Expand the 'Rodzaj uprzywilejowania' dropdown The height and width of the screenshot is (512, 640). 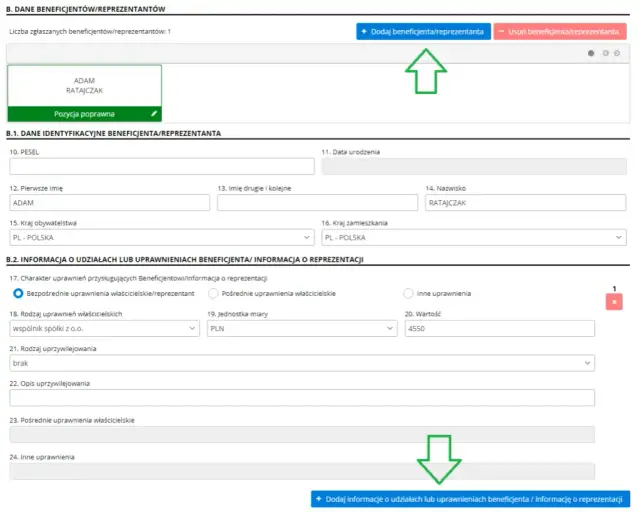coord(302,362)
